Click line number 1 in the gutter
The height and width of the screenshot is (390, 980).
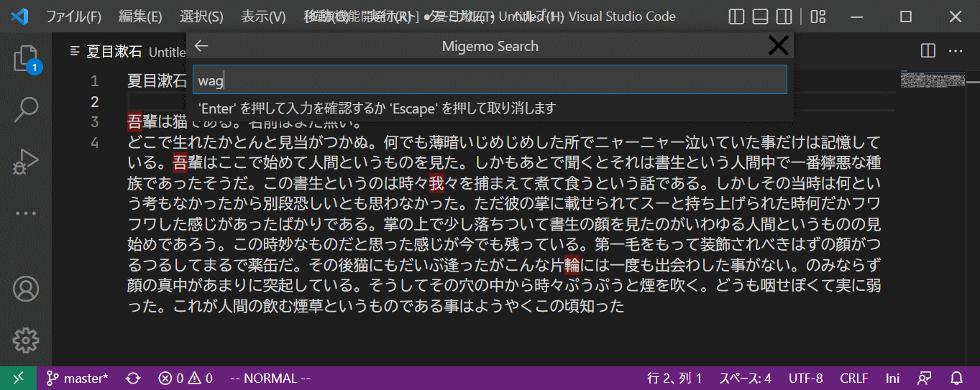(x=95, y=81)
